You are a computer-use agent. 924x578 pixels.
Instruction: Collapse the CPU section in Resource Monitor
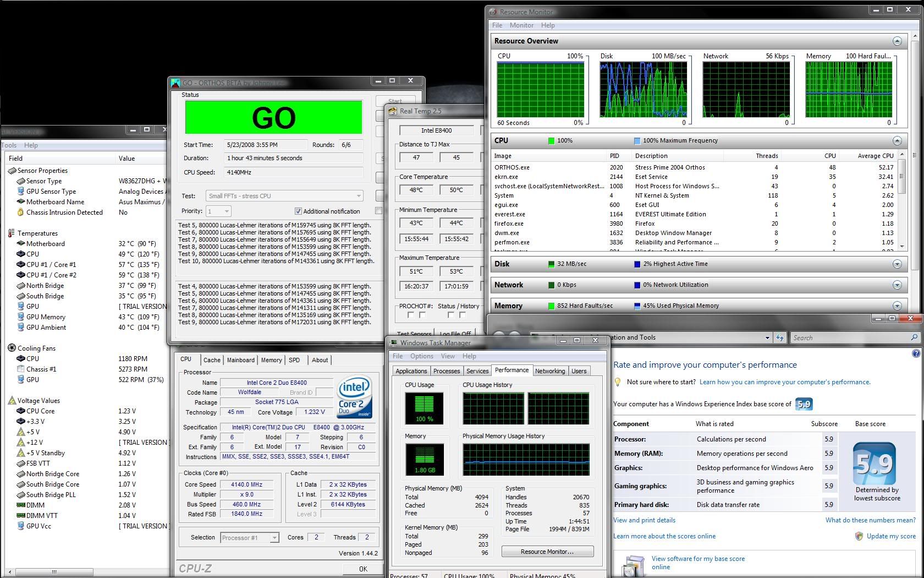(x=897, y=140)
